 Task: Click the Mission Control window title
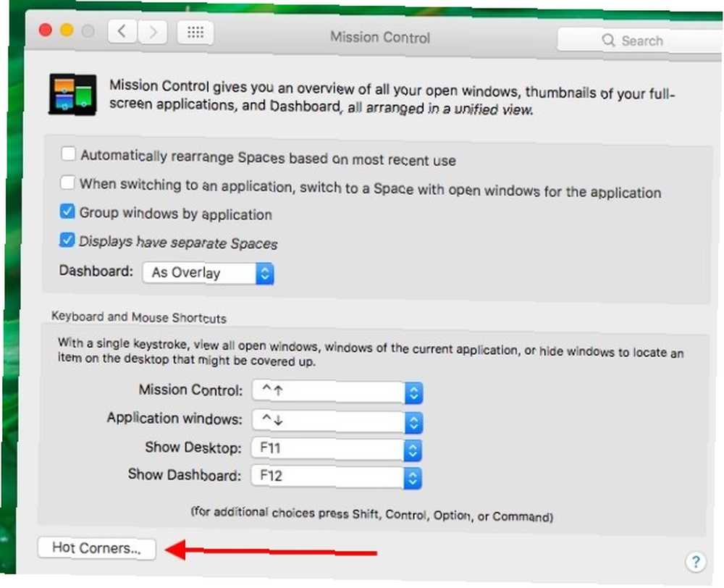point(380,38)
